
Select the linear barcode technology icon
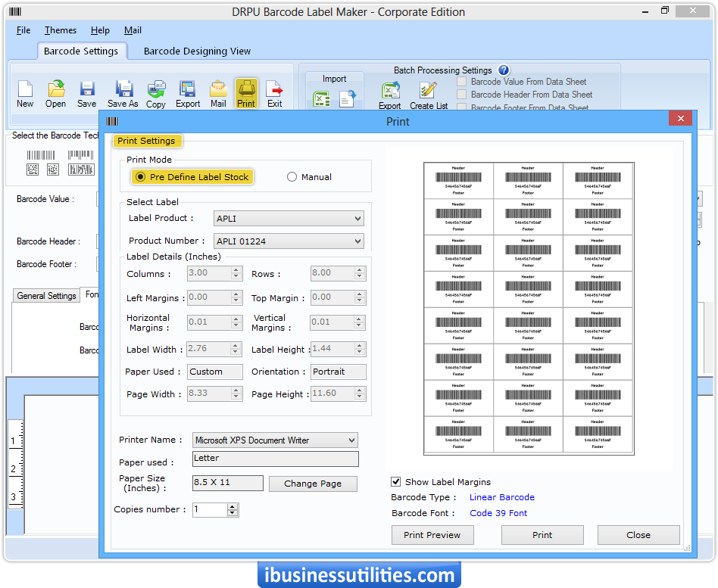(40, 155)
